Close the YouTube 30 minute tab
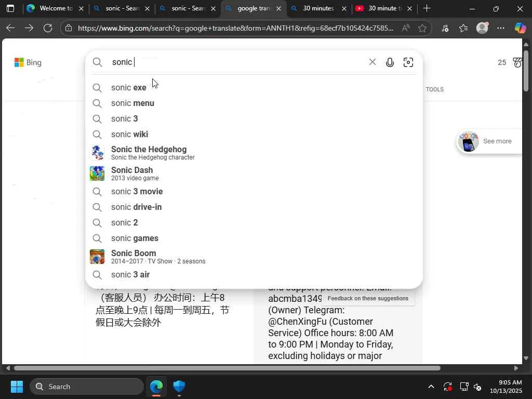This screenshot has height=399, width=532. pos(409,9)
